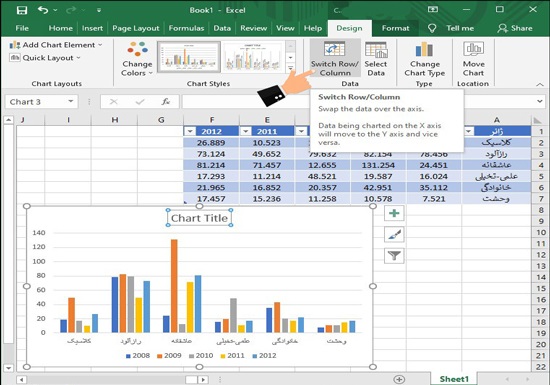
Task: Open the File tab
Action: [22, 28]
